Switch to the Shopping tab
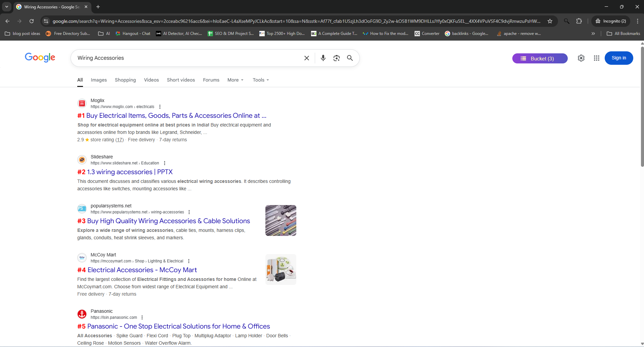This screenshot has width=644, height=347. click(x=125, y=80)
